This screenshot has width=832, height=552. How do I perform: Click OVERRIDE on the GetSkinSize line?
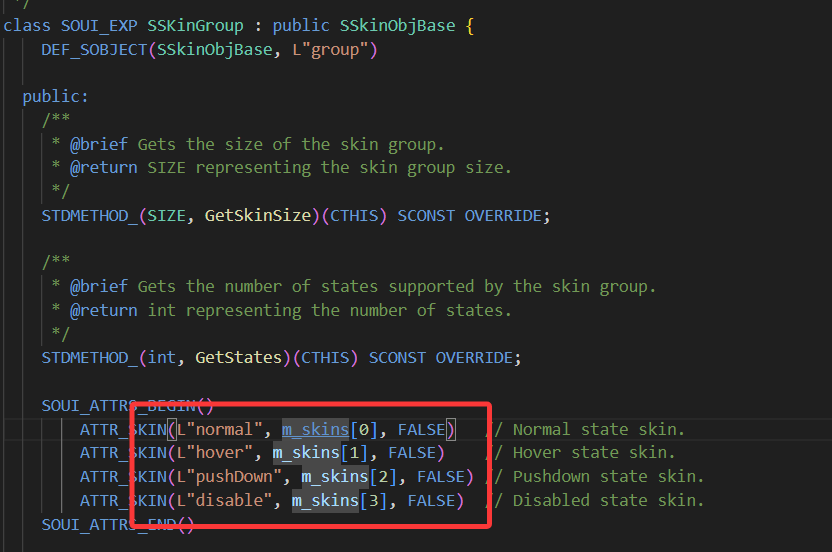click(507, 215)
